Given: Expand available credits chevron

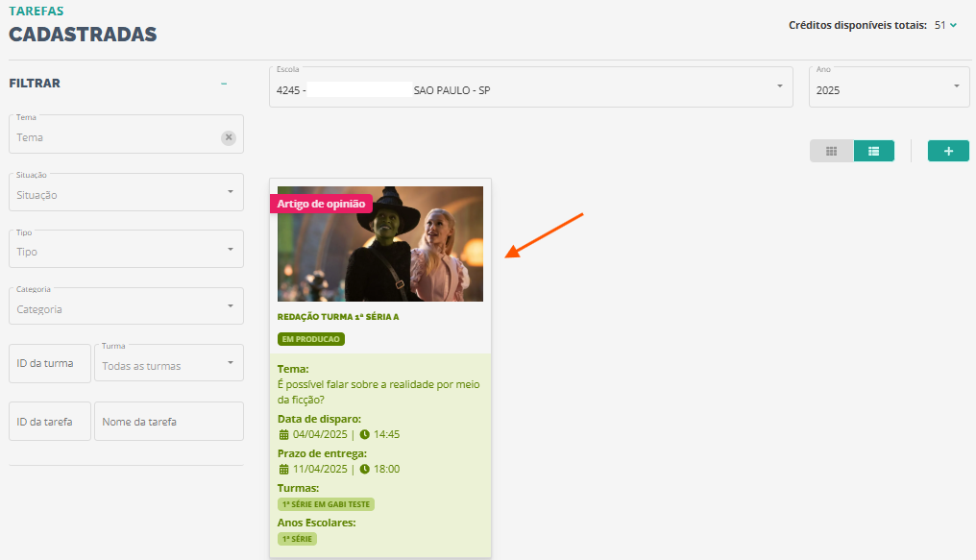Looking at the screenshot, I should [x=953, y=26].
